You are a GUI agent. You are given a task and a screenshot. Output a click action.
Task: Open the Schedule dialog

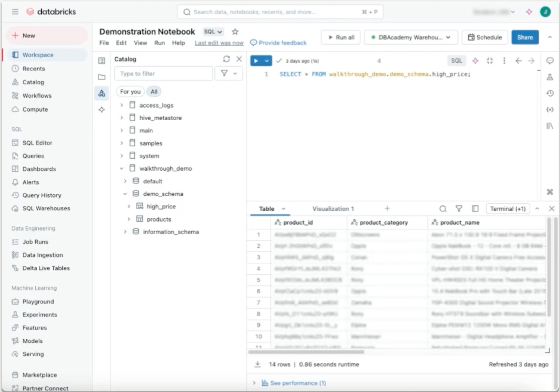click(x=485, y=37)
